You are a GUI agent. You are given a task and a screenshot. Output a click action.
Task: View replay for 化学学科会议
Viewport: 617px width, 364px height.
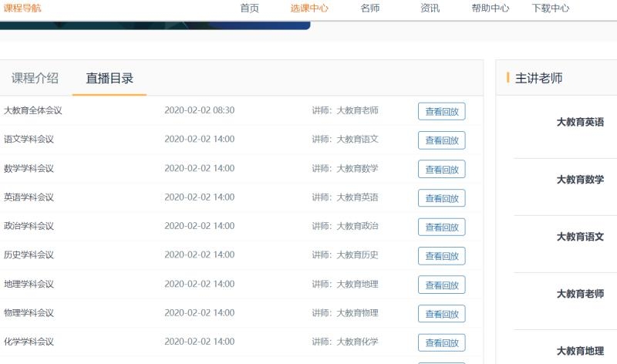(441, 342)
